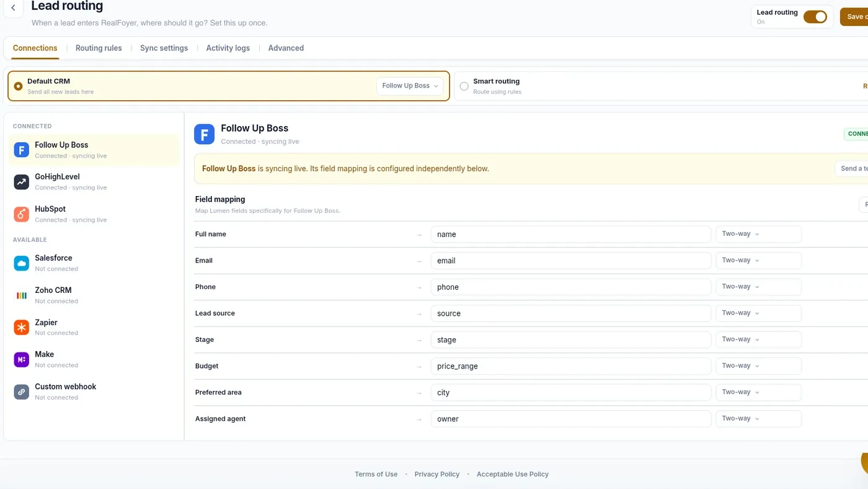Turn off the Lead routing switch

pos(815,17)
